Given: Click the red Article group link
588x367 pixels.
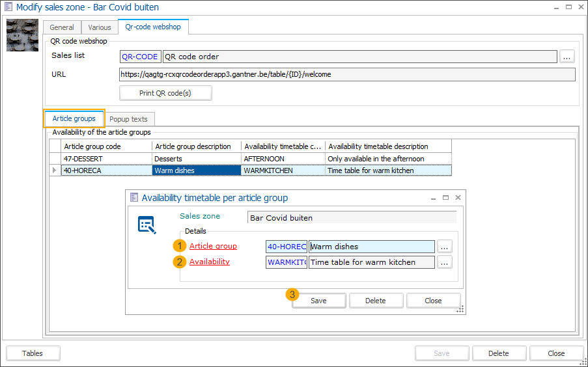Looking at the screenshot, I should 213,246.
